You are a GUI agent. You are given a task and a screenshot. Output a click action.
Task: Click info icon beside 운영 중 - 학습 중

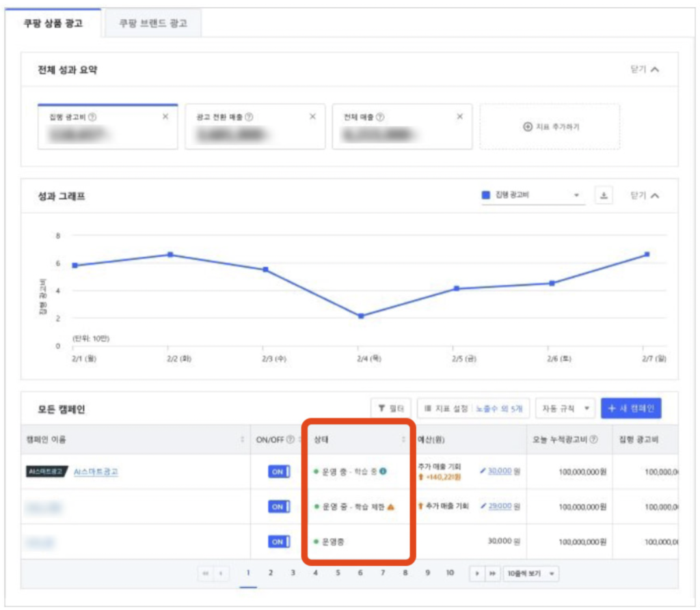(x=383, y=471)
